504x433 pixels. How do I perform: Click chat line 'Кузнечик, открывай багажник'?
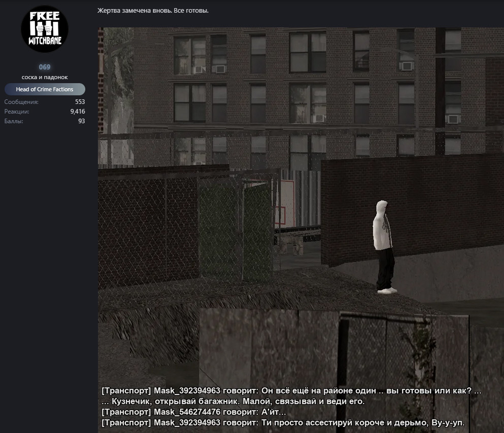(x=233, y=401)
